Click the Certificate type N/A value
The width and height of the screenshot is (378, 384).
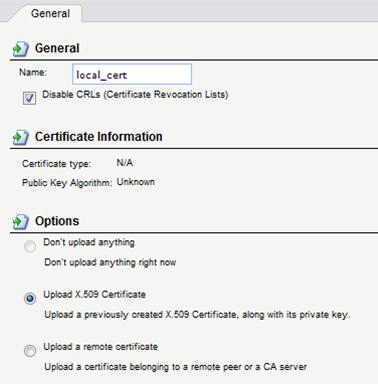click(125, 163)
